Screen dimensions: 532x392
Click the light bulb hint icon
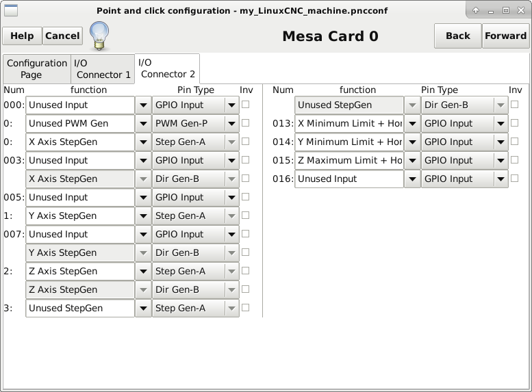99,36
